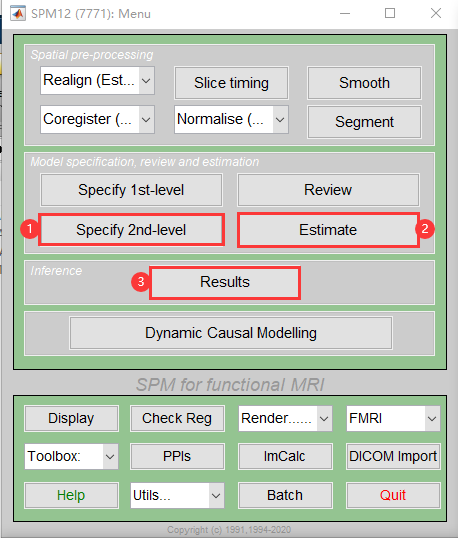Launch the Smooth module
This screenshot has height=538, width=458.
click(364, 83)
